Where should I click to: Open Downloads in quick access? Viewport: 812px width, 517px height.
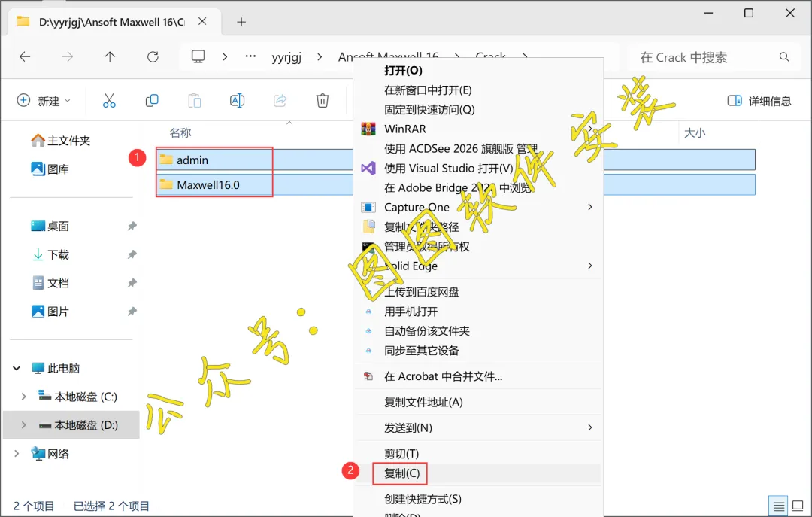pos(50,254)
